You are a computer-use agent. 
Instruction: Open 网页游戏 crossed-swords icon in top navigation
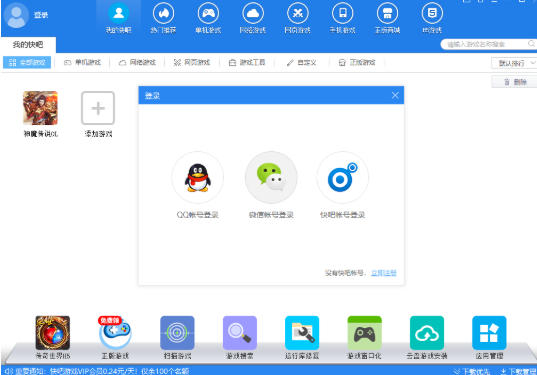click(x=298, y=13)
